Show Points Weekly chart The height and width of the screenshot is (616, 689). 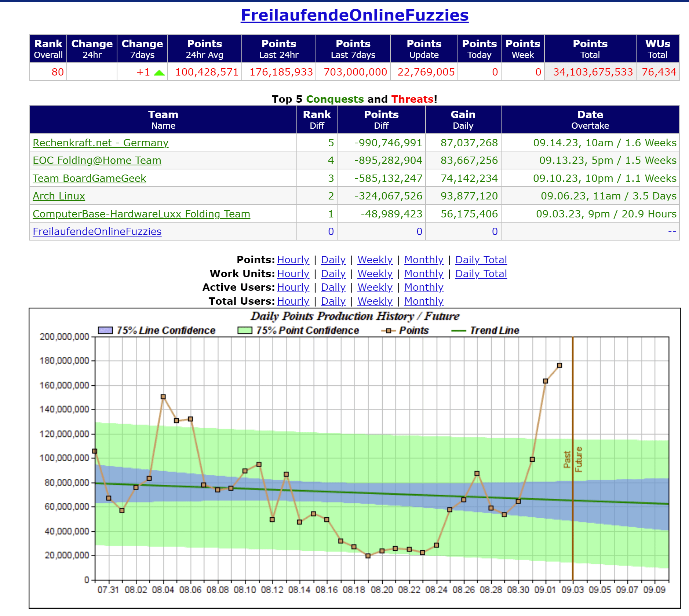click(375, 260)
